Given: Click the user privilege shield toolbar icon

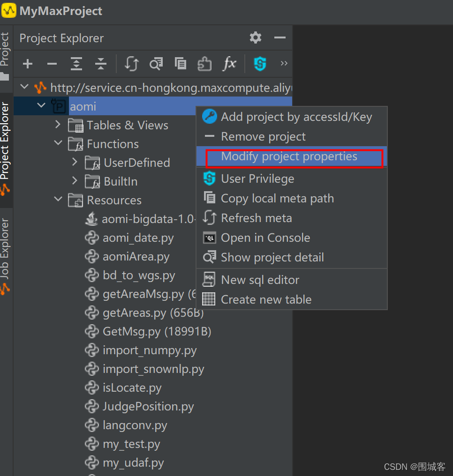Looking at the screenshot, I should (260, 64).
